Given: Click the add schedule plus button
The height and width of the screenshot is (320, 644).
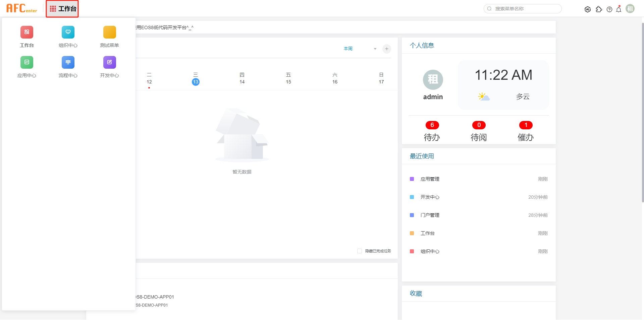Looking at the screenshot, I should (387, 49).
